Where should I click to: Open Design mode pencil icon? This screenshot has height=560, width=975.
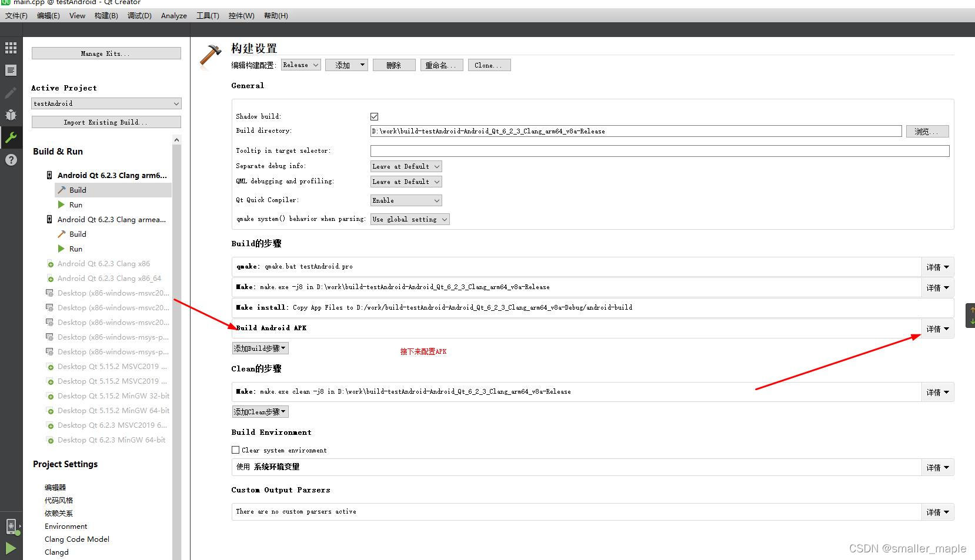coord(11,93)
